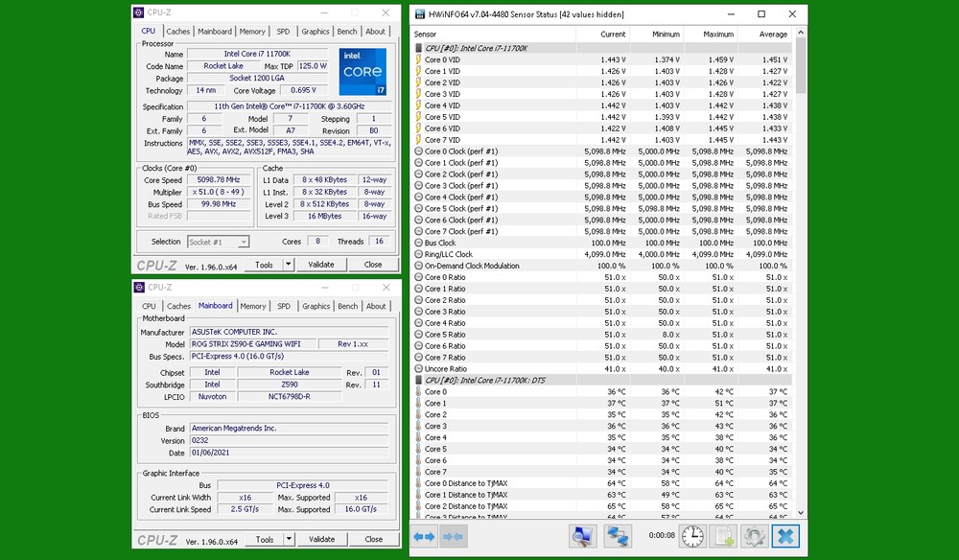The width and height of the screenshot is (959, 560).
Task: Open the Tools dropdown arrow in the lower CPU-Z window
Action: (x=290, y=540)
